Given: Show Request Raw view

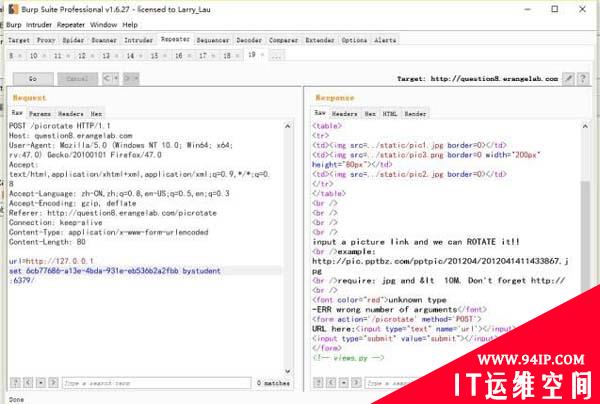Looking at the screenshot, I should (17, 113).
